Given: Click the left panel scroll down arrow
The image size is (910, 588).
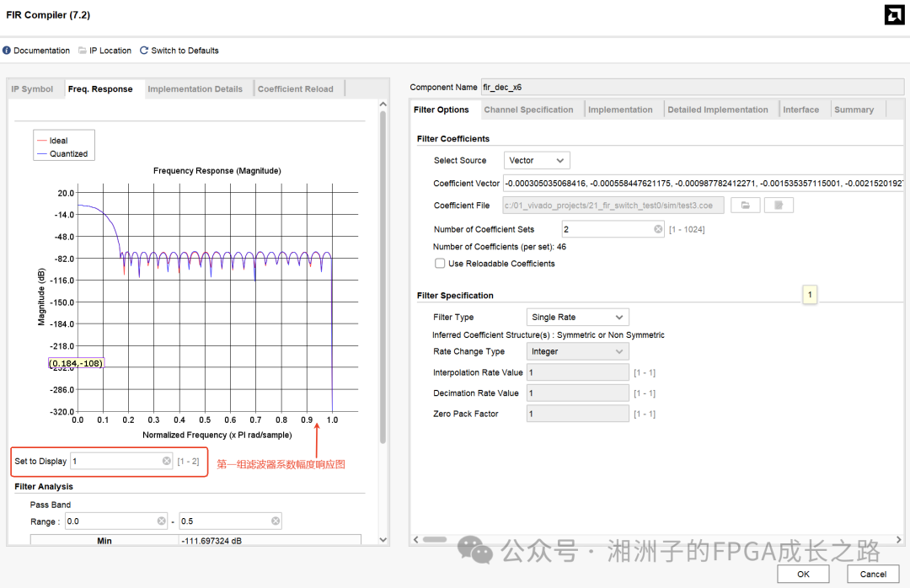Looking at the screenshot, I should (x=383, y=539).
